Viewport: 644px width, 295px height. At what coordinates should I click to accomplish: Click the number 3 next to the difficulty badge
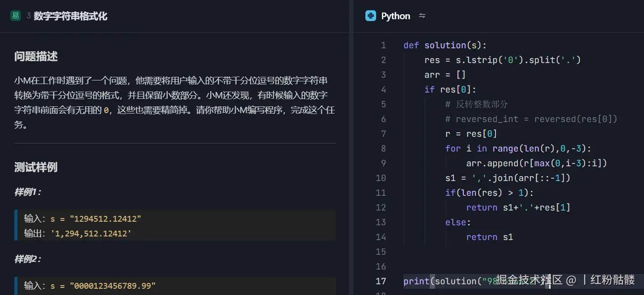[x=29, y=15]
